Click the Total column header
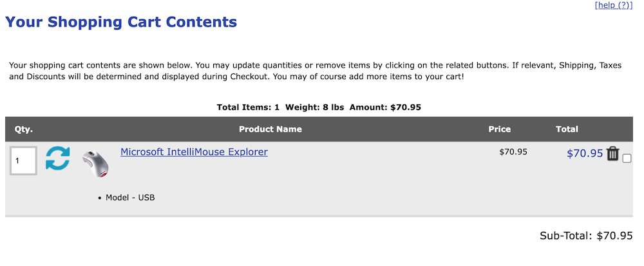This screenshot has height=266, width=644. [567, 129]
